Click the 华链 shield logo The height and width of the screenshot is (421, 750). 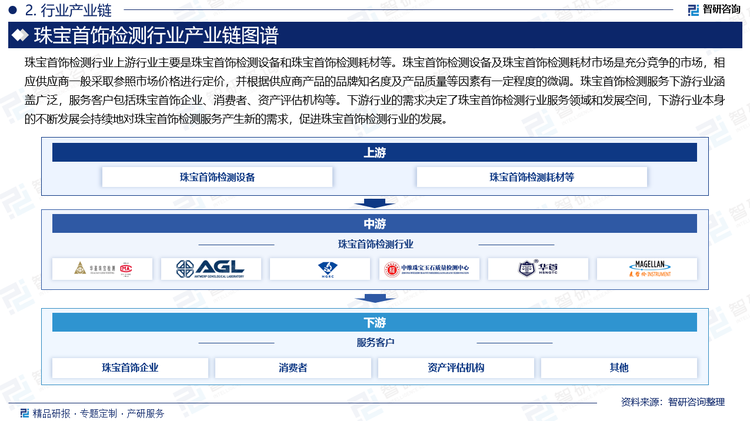pos(538,269)
